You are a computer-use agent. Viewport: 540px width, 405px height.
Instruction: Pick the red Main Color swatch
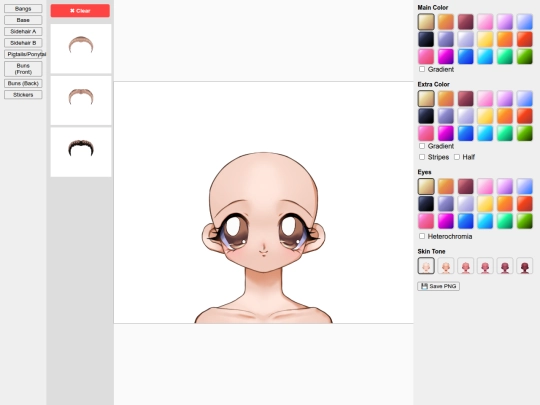click(525, 39)
